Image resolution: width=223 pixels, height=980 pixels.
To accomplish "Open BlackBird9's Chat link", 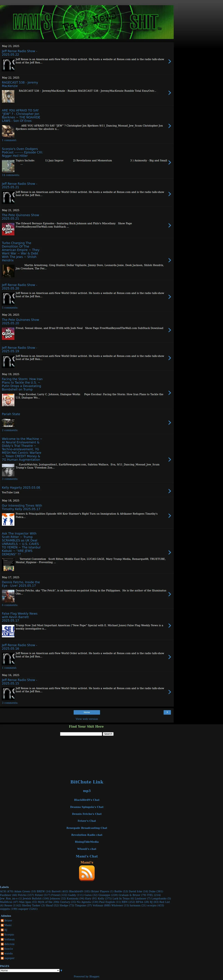I will click(87, 800).
